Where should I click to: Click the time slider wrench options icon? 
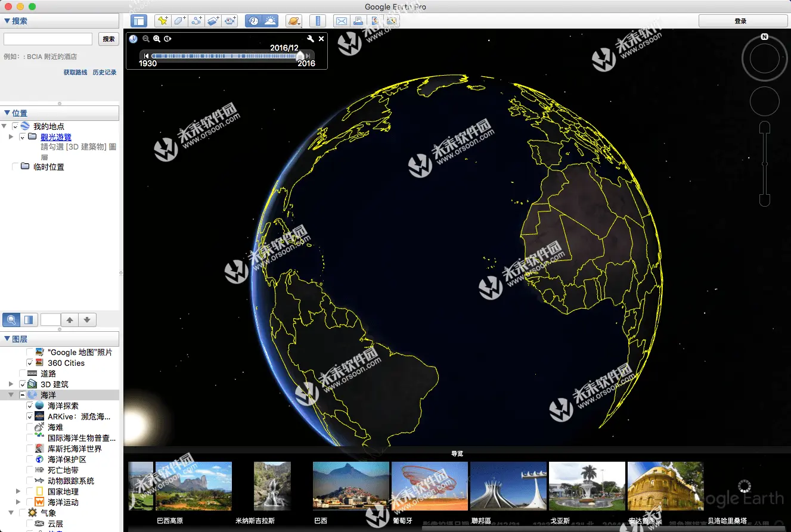pos(310,39)
